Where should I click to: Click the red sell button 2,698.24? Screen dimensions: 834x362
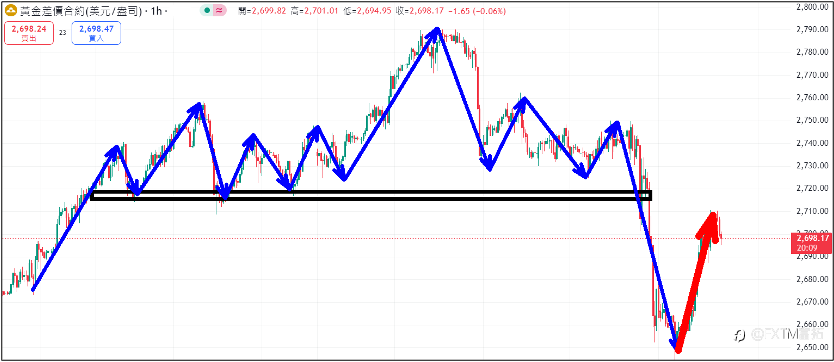pos(29,33)
